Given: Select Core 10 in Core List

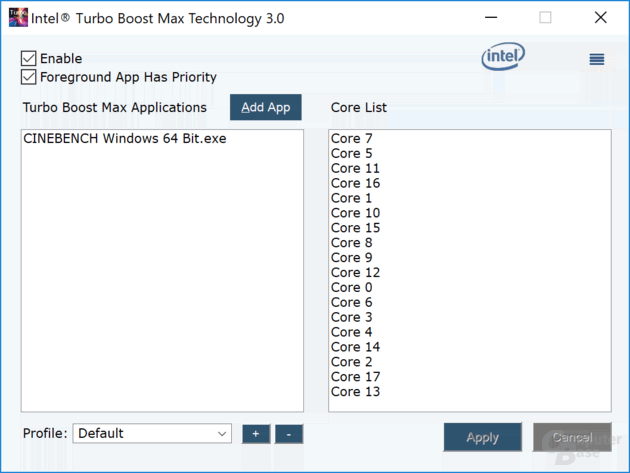Looking at the screenshot, I should (x=470, y=213).
